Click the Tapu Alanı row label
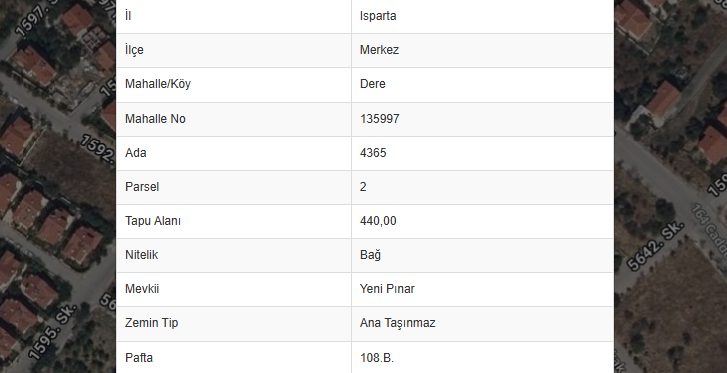727x373 pixels. click(x=153, y=221)
